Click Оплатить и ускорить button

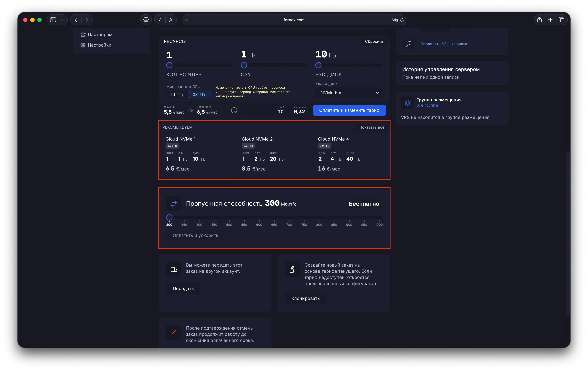[195, 235]
